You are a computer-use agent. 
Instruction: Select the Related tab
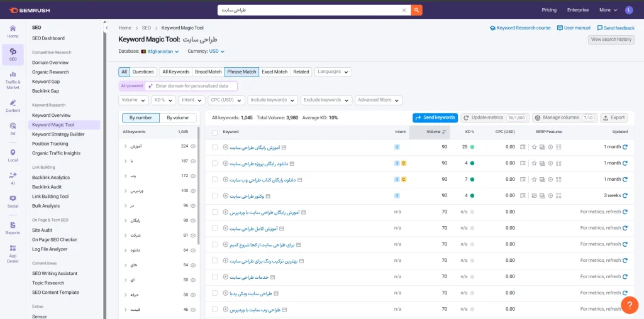coord(301,72)
